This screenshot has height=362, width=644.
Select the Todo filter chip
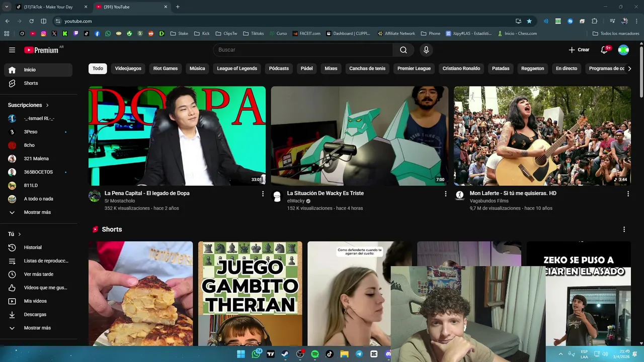[x=98, y=68]
